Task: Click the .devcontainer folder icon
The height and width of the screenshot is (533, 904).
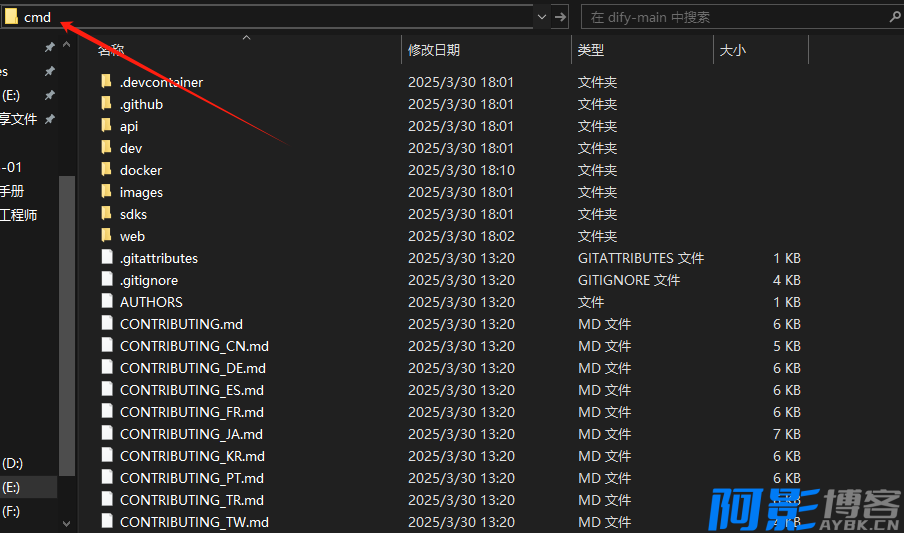Action: (107, 82)
